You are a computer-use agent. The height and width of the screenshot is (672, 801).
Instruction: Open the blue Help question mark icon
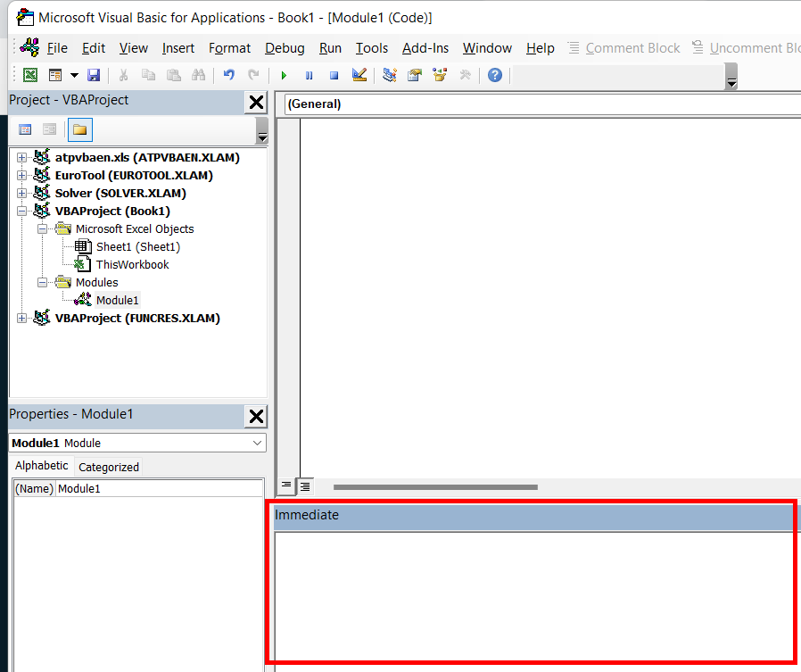point(494,75)
